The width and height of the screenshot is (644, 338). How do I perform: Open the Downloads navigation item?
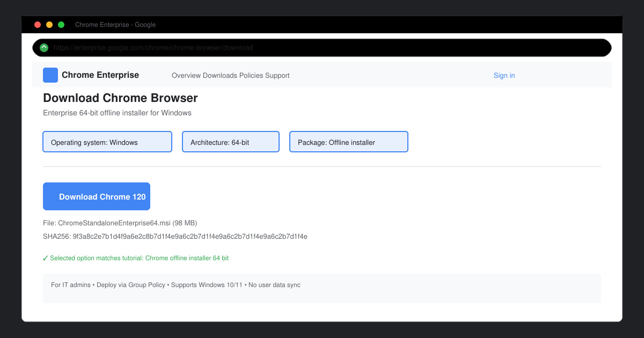click(220, 76)
